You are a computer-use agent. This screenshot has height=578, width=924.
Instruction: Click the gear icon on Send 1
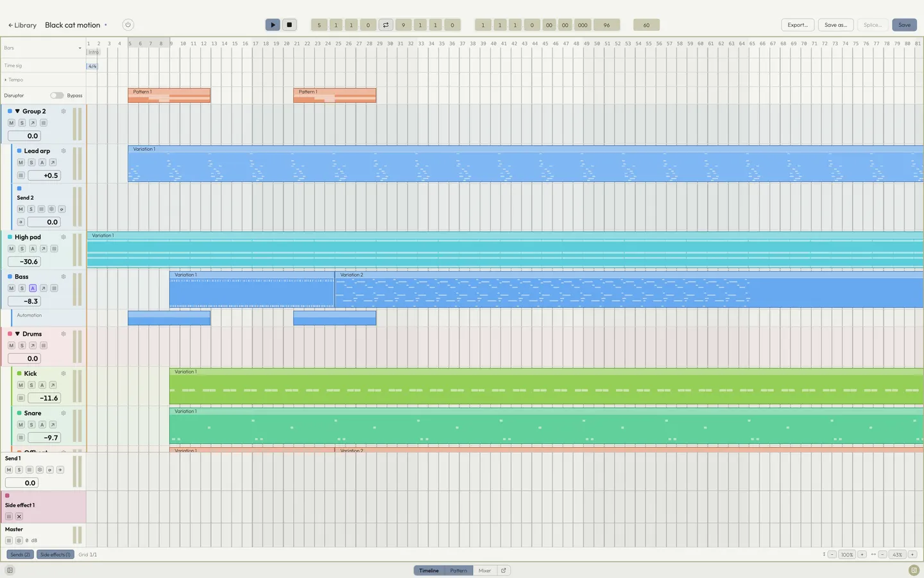tap(40, 470)
